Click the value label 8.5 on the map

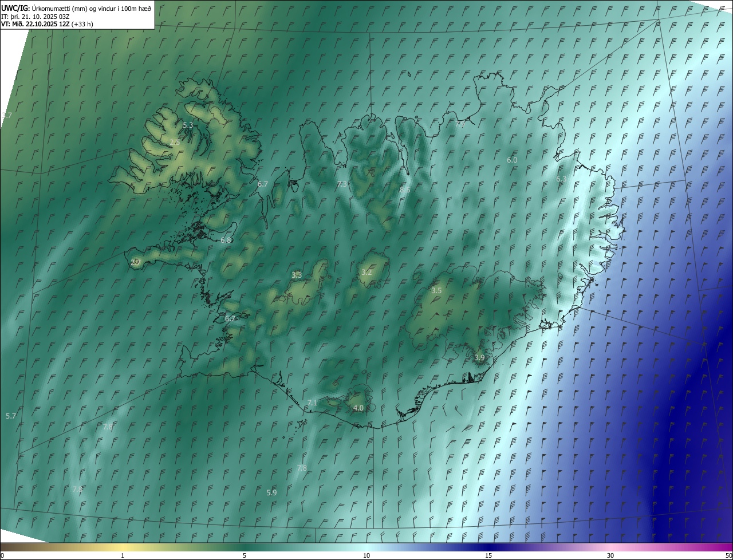405,189
